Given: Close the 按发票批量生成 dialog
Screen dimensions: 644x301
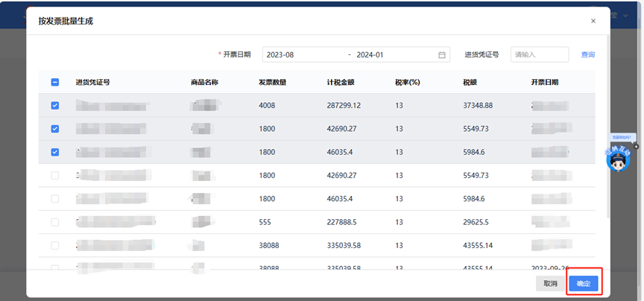Looking at the screenshot, I should pos(593,21).
